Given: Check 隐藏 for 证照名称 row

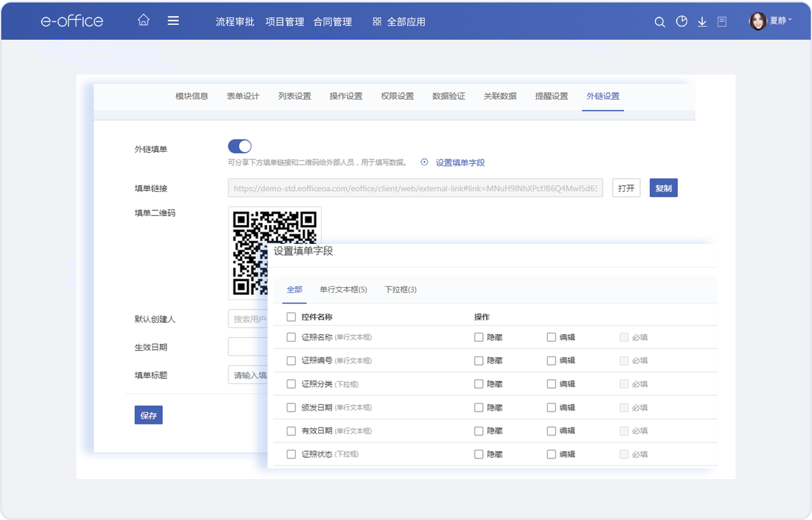Looking at the screenshot, I should tap(479, 338).
